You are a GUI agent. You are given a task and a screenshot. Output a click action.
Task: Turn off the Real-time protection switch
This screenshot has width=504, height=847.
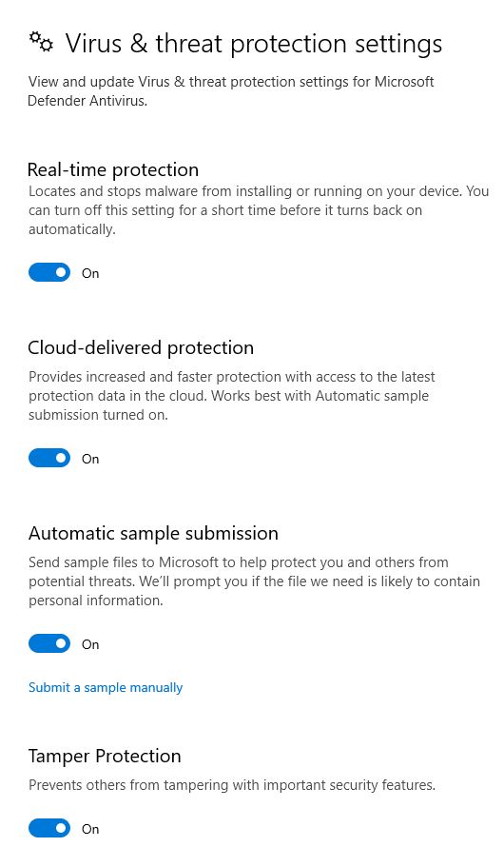tap(49, 272)
